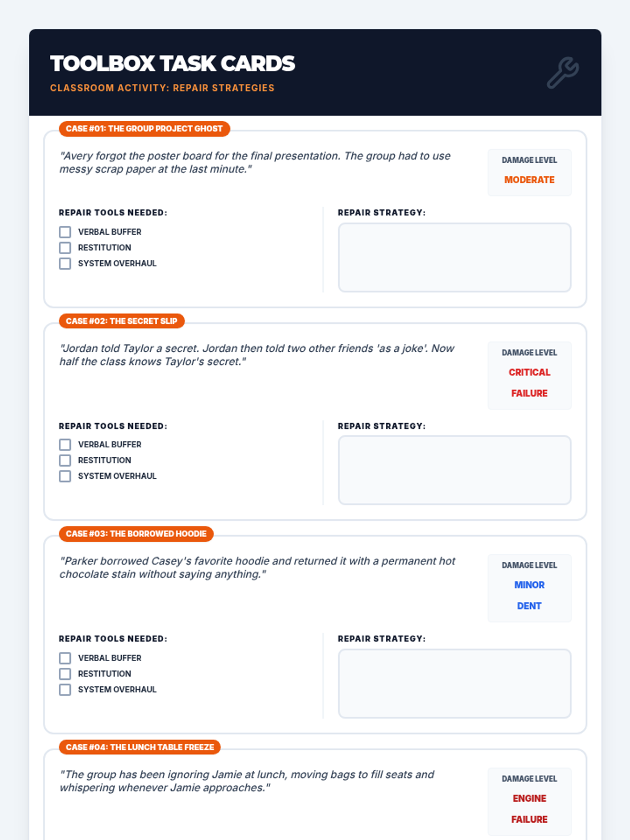Select the Case #03 Borrowed Hoodie badge
Screen dimensions: 630x840
(136, 534)
